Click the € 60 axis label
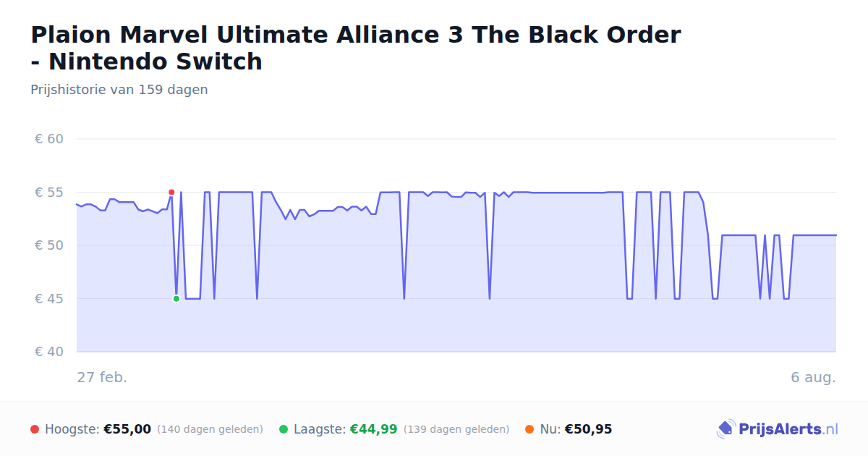This screenshot has width=868, height=456. tap(49, 139)
